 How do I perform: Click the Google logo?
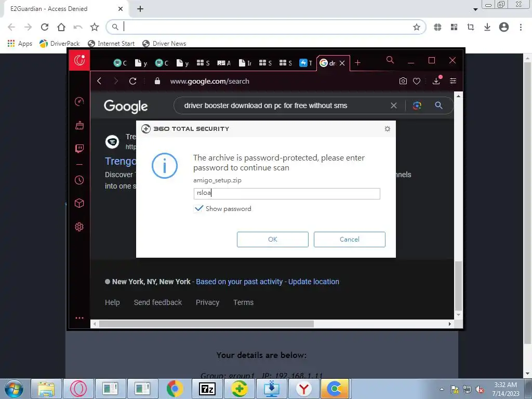(x=126, y=106)
